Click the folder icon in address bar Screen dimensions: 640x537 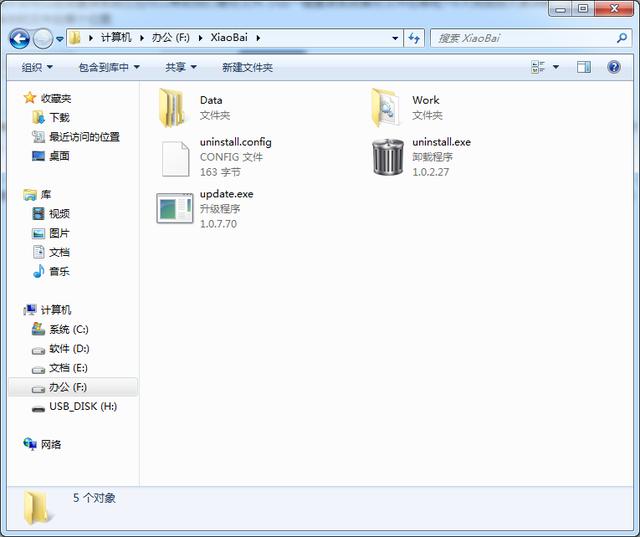click(x=75, y=38)
